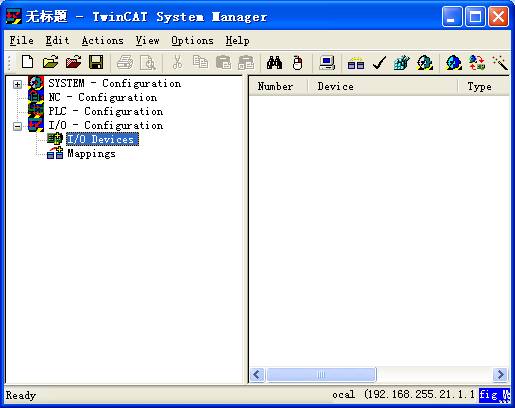Viewport: 515px width, 408px height.
Task: Collapse the I/O - Configuration node
Action: click(17, 126)
